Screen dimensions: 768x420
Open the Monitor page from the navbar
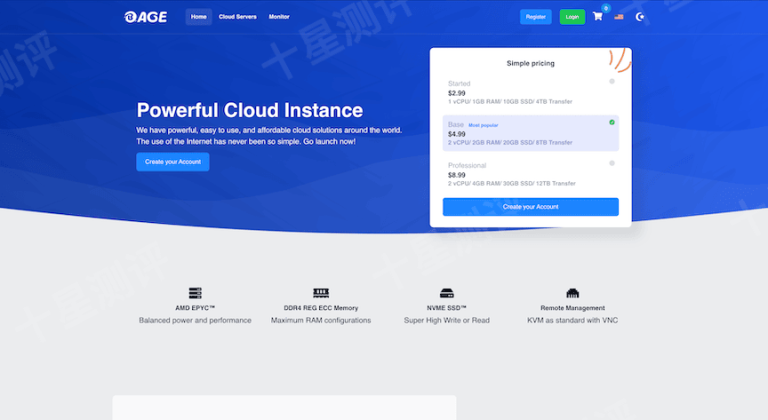click(x=279, y=17)
